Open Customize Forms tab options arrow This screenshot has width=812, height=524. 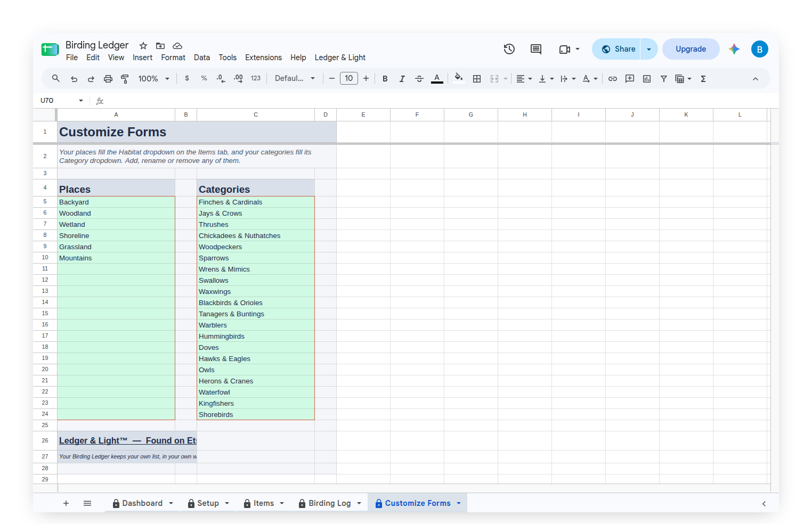[x=459, y=503]
